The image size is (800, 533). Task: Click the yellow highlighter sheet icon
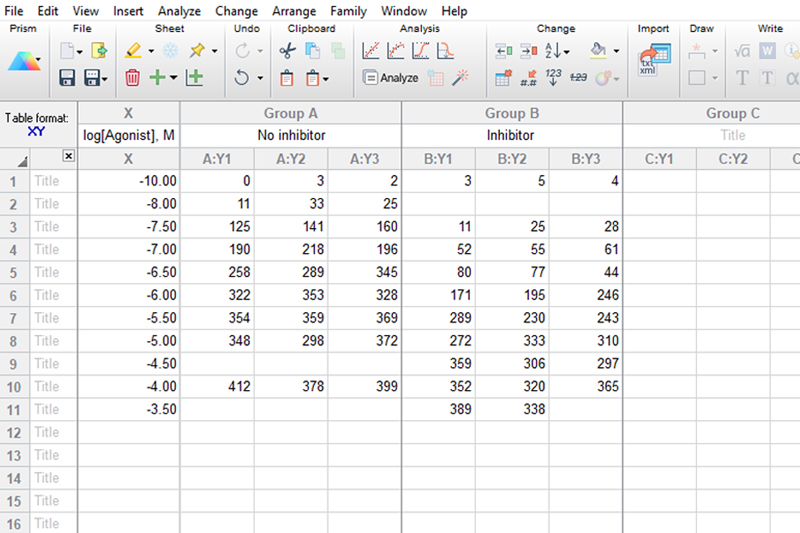(133, 50)
